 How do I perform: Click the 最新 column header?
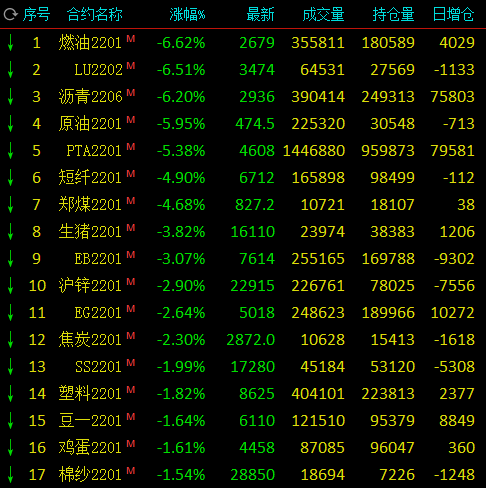pyautogui.click(x=260, y=15)
